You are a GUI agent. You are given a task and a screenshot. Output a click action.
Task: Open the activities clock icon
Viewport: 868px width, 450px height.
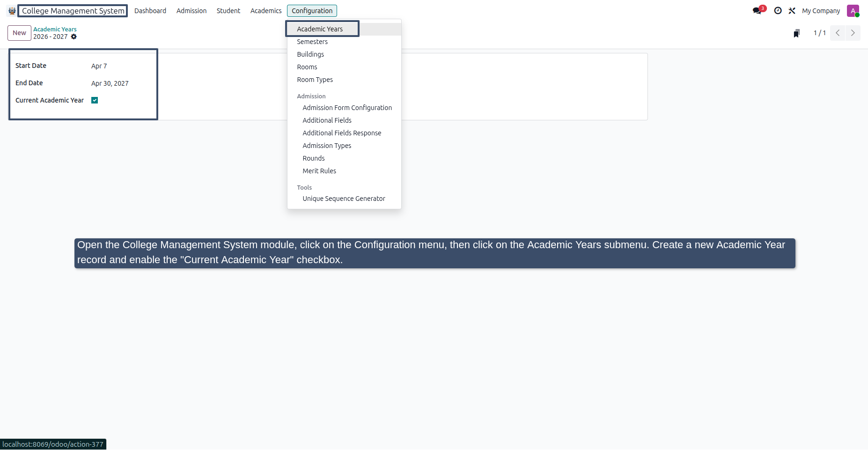778,11
